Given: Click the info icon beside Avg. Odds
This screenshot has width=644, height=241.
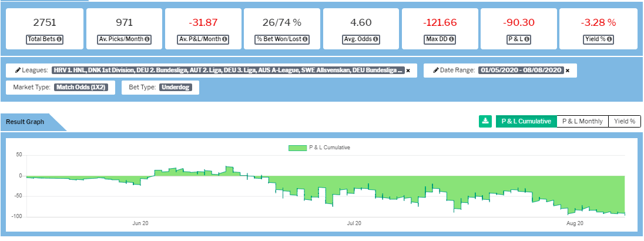Looking at the screenshot, I should coord(376,40).
